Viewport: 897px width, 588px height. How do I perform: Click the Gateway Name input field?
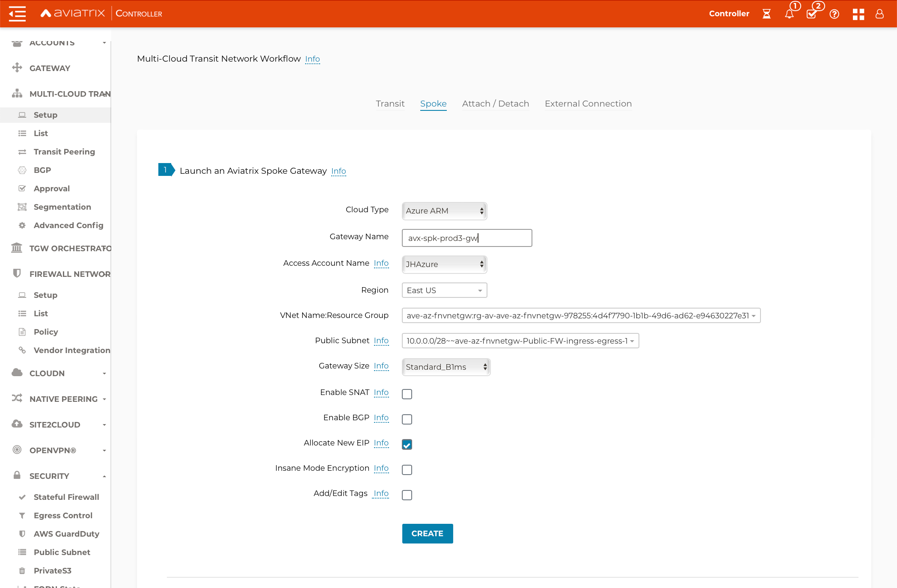click(466, 238)
